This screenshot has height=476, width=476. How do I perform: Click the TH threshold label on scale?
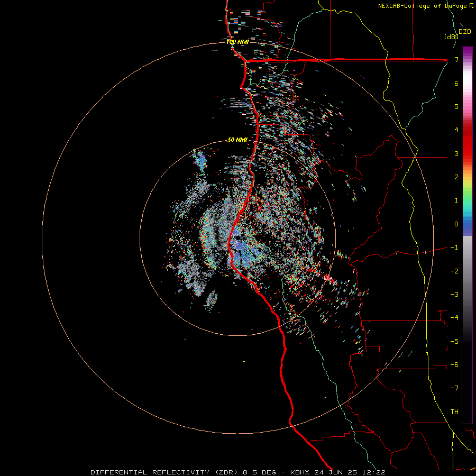pyautogui.click(x=454, y=412)
